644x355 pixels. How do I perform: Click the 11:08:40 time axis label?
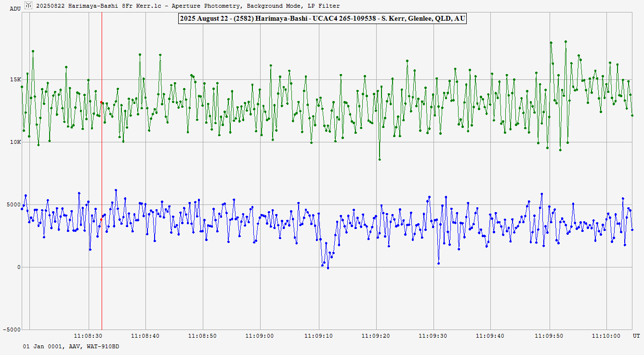click(145, 335)
